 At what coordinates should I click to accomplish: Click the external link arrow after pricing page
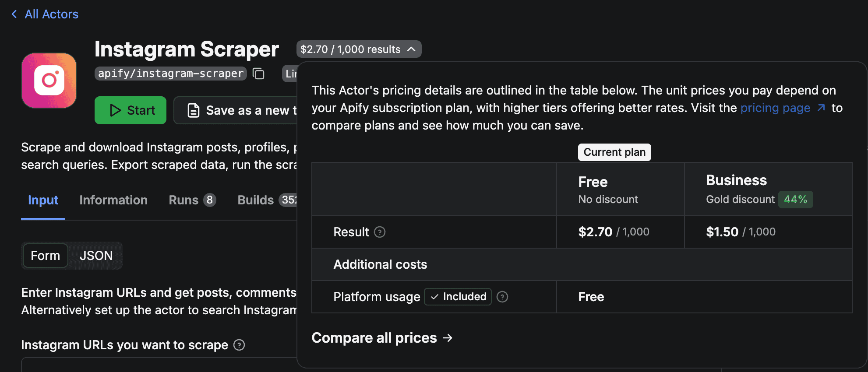tap(821, 108)
